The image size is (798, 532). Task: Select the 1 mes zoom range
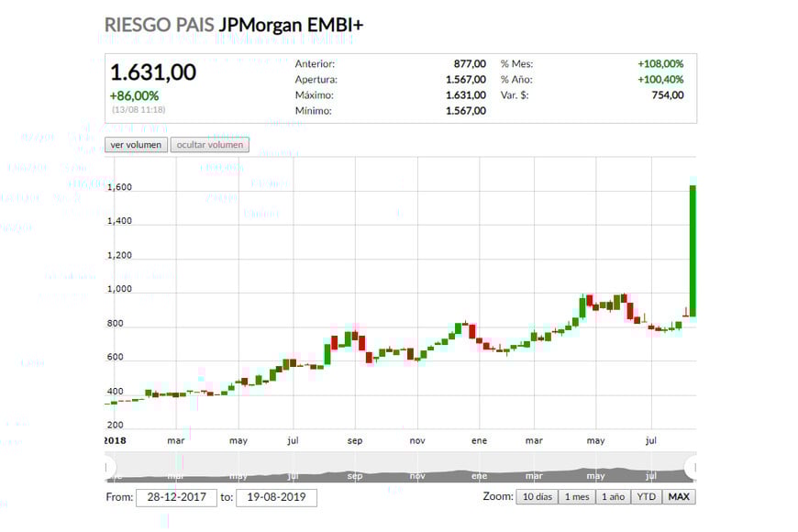577,497
